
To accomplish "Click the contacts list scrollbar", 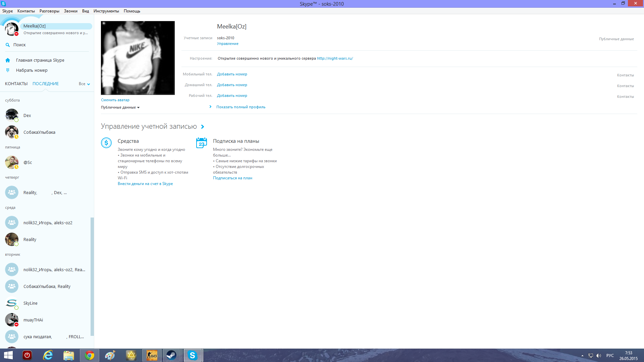I will [x=92, y=277].
